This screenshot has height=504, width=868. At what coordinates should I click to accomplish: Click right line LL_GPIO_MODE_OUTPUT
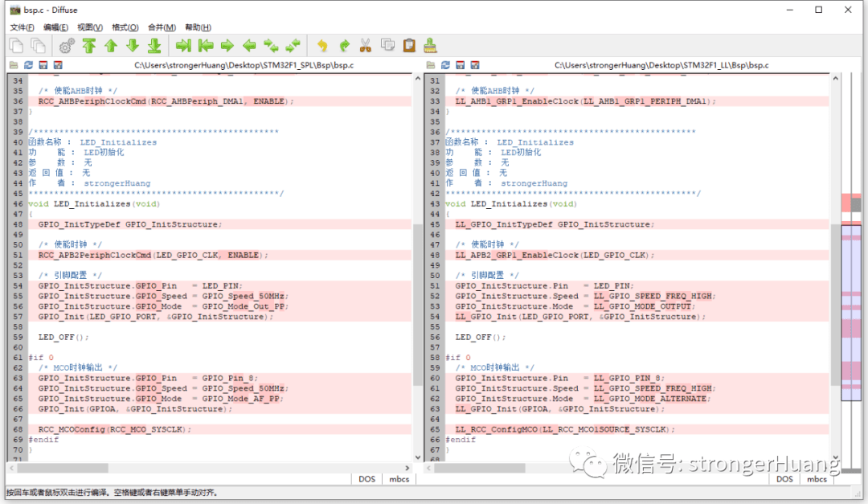(637, 306)
